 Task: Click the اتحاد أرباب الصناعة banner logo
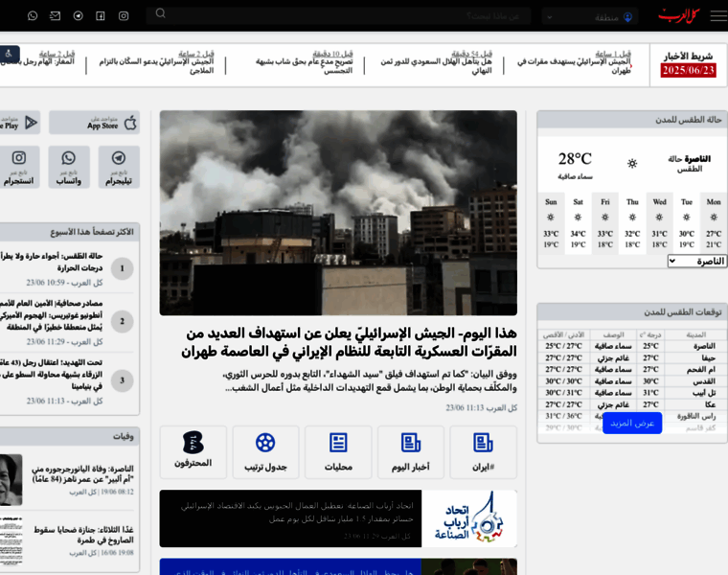[x=469, y=518]
